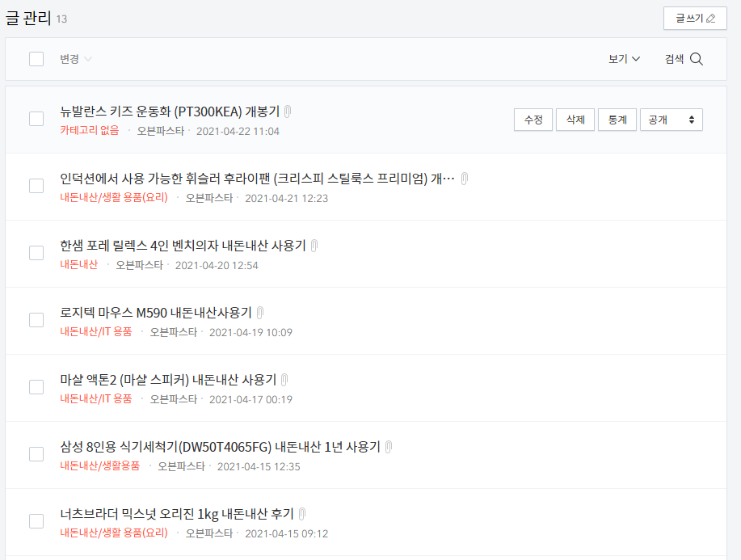Click the 카테고리 없음 category label
This screenshot has height=560, width=741.
[90, 130]
